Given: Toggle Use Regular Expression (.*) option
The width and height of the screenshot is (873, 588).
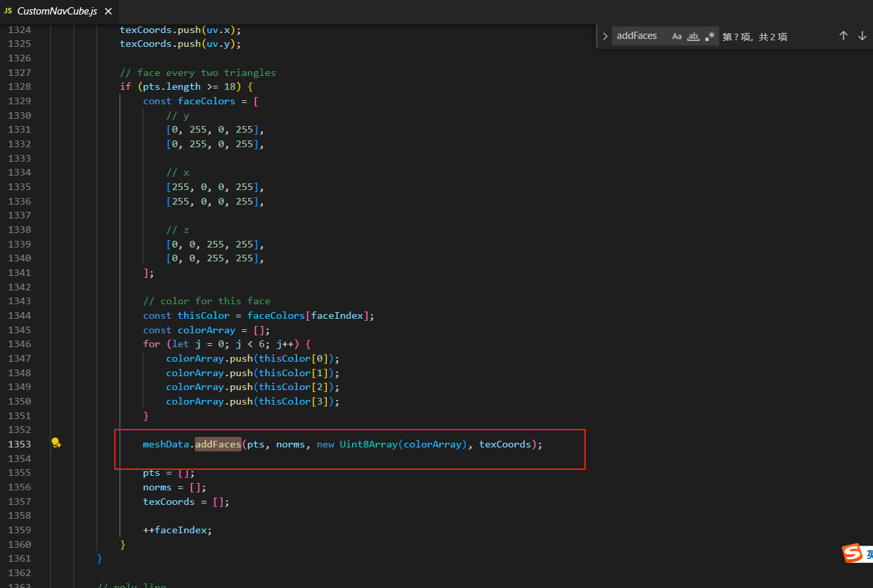Looking at the screenshot, I should click(709, 36).
